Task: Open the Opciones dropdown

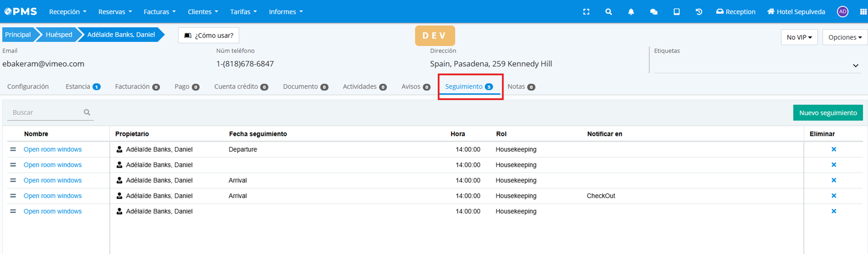Action: [845, 37]
